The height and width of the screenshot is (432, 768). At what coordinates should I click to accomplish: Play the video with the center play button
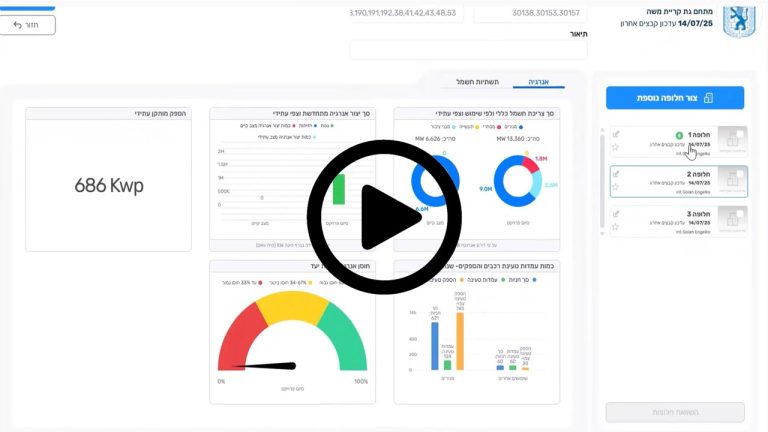tap(384, 216)
